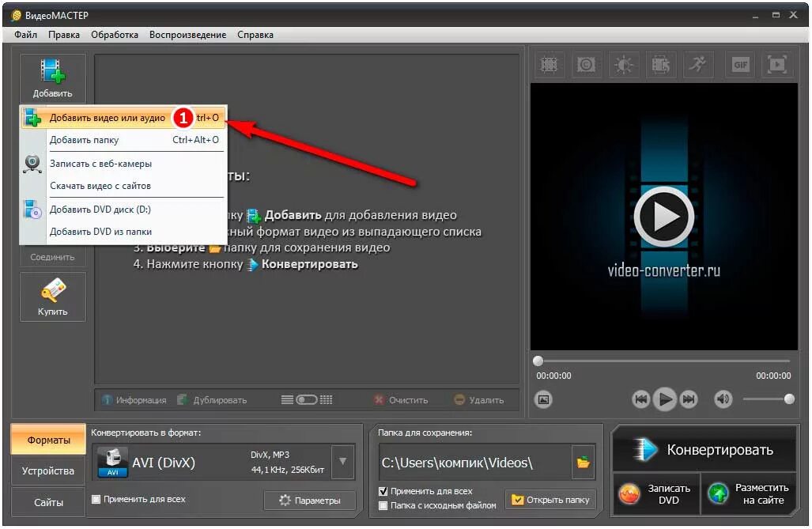812x529 pixels.
Task: Click the Добавить video button
Action: (53, 77)
